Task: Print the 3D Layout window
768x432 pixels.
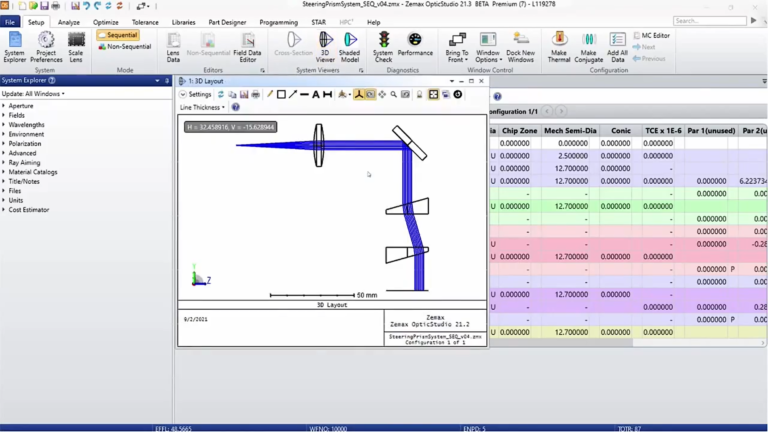Action: 256,95
